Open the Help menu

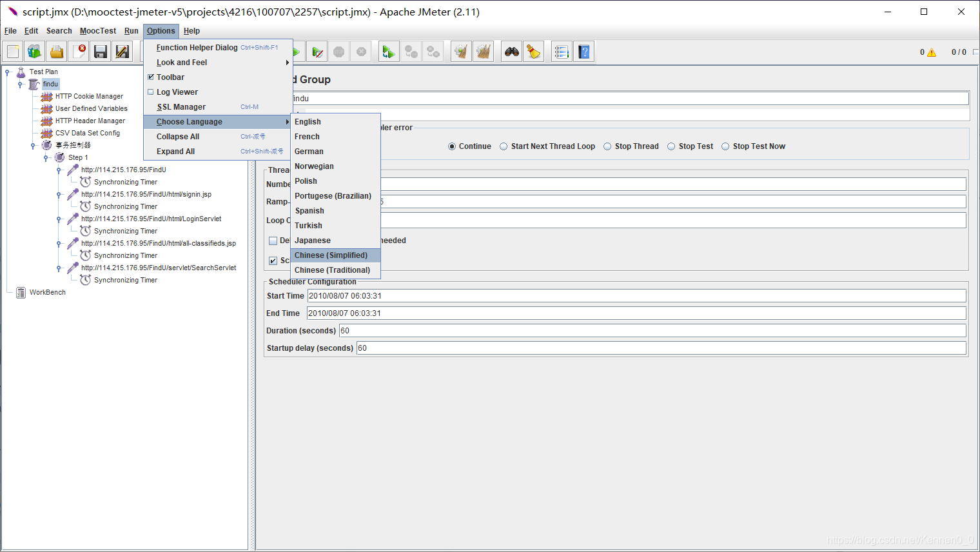191,31
